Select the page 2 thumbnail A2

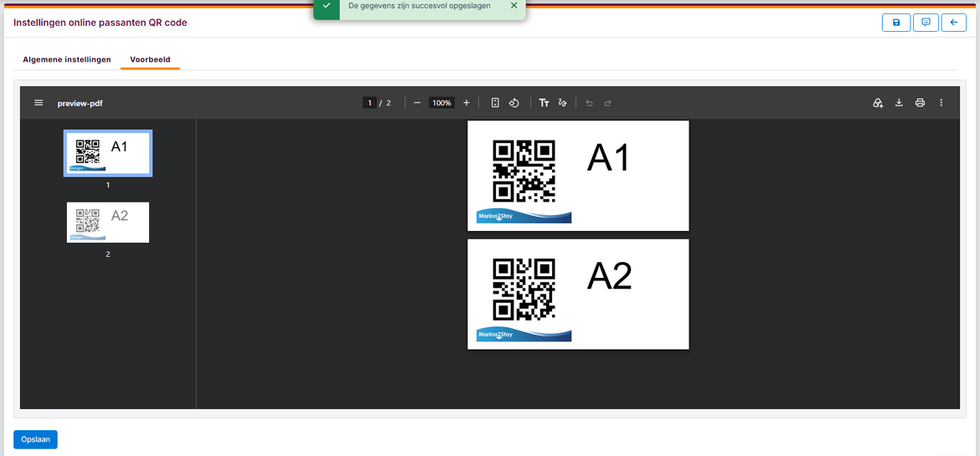[108, 223]
